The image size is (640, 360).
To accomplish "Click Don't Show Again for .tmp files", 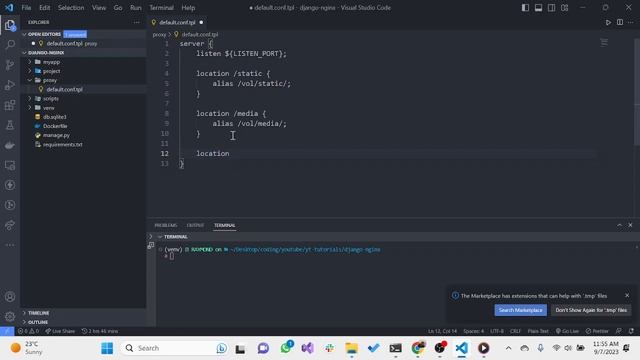I will [x=591, y=310].
